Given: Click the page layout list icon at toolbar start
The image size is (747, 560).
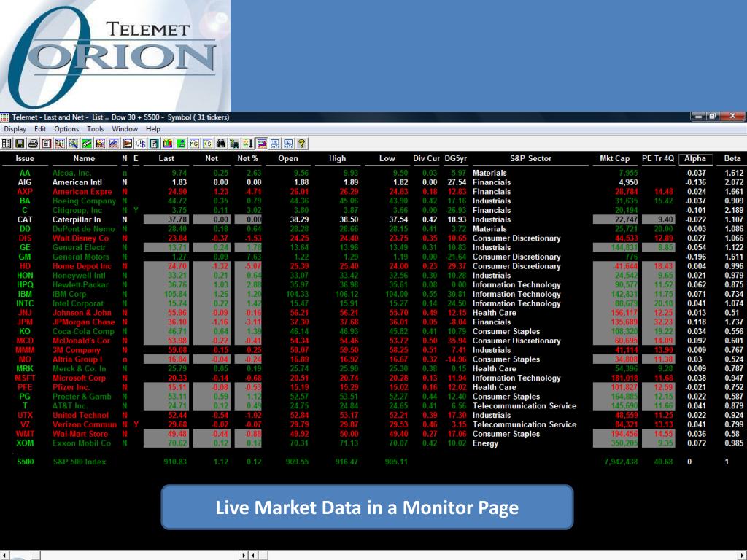Looking at the screenshot, I should (x=6, y=144).
